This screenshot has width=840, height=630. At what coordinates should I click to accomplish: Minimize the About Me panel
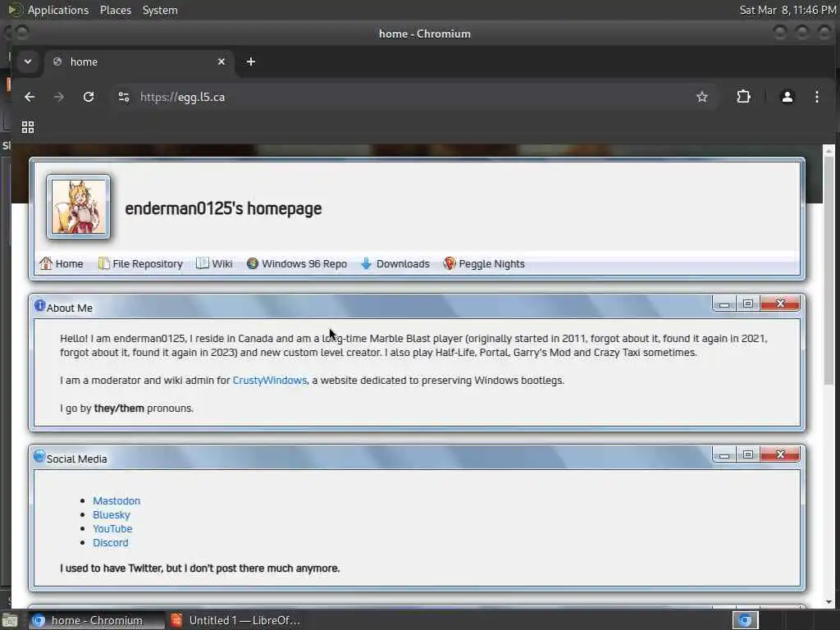coord(724,304)
